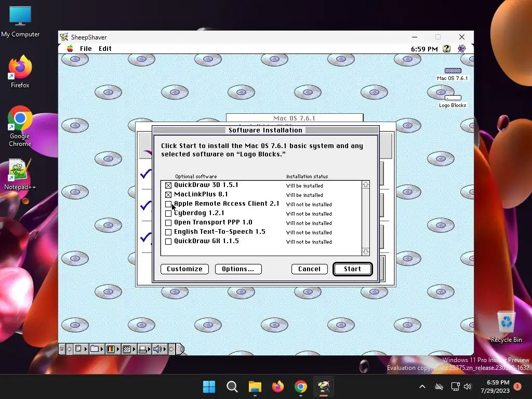Open Chrome from the taskbar

coord(301,387)
